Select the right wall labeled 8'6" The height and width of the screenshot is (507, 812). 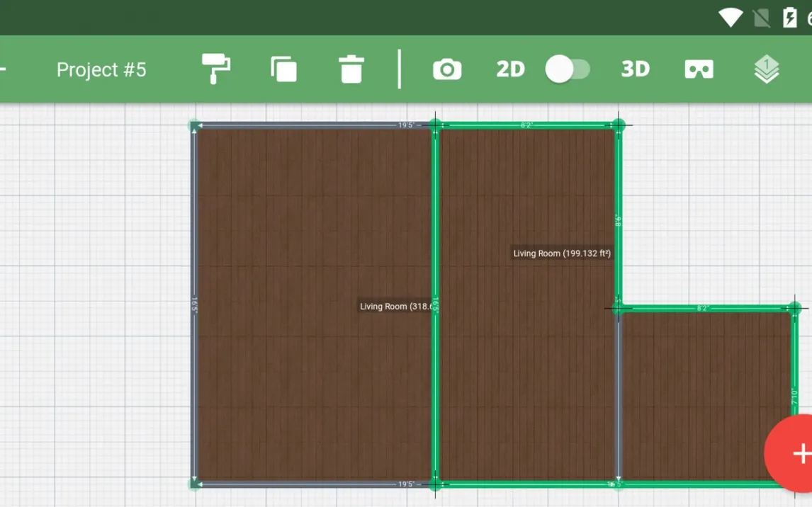point(618,220)
